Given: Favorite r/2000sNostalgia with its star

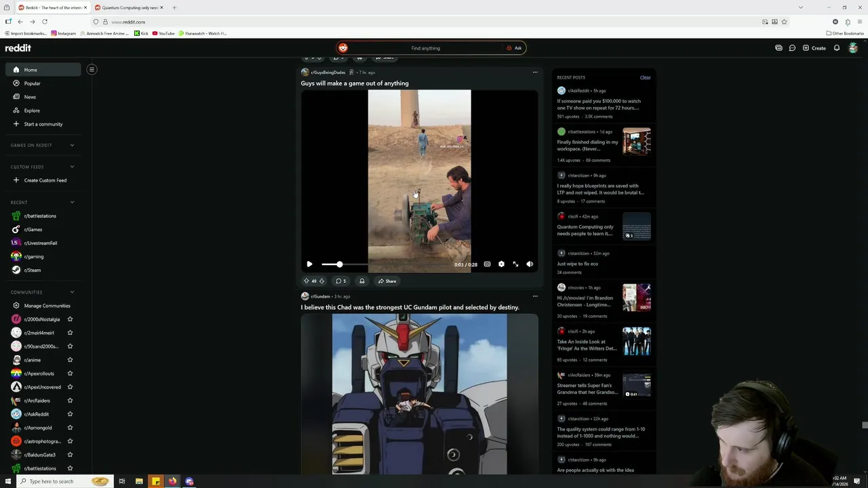Looking at the screenshot, I should (70, 319).
